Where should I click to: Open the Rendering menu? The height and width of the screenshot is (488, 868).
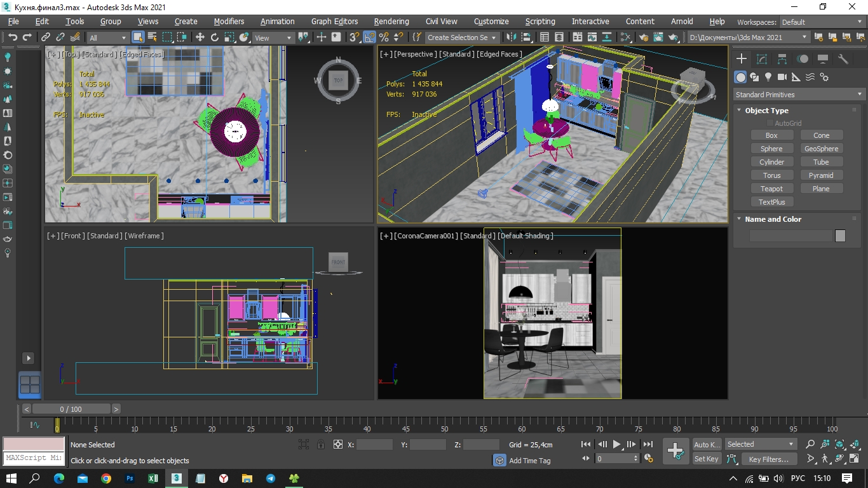(391, 22)
